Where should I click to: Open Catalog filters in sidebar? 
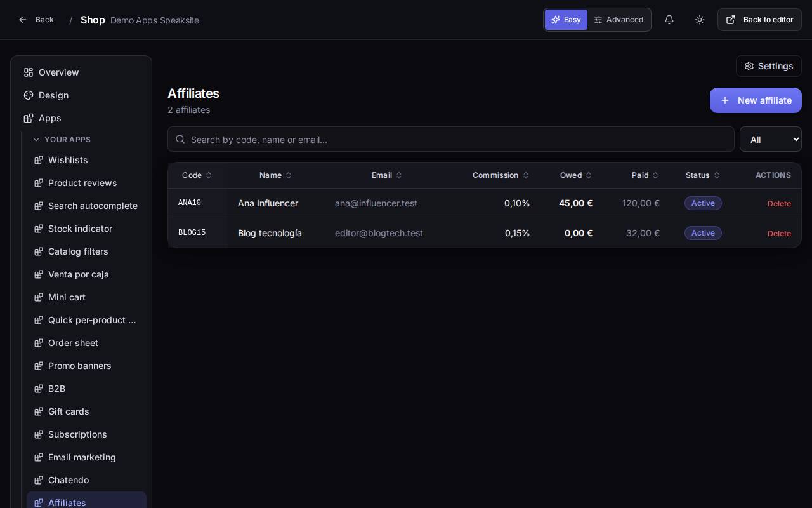point(86,251)
